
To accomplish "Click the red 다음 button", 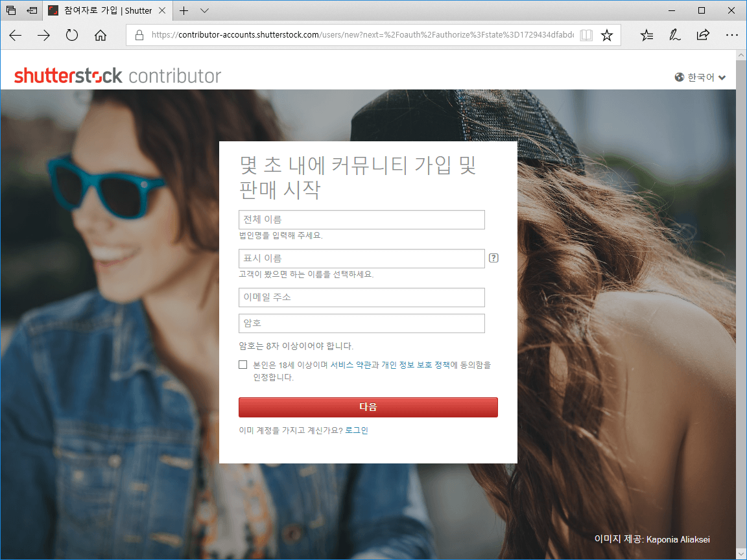I will click(x=368, y=407).
